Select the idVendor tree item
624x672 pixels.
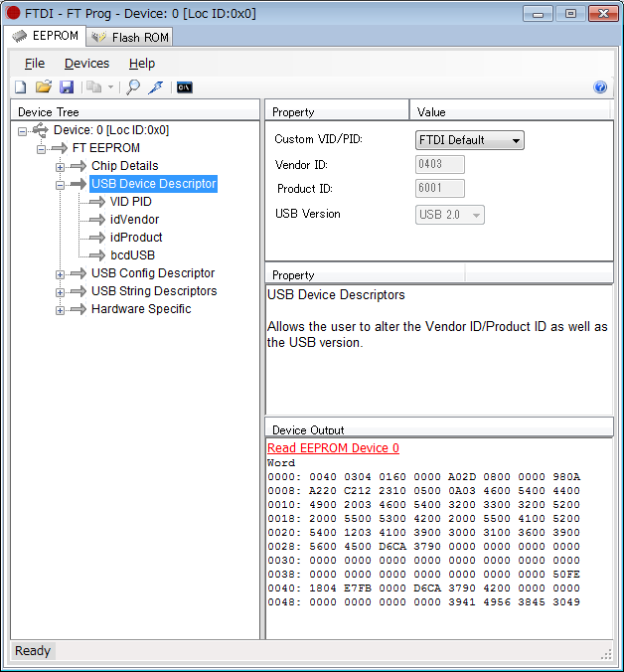click(134, 220)
